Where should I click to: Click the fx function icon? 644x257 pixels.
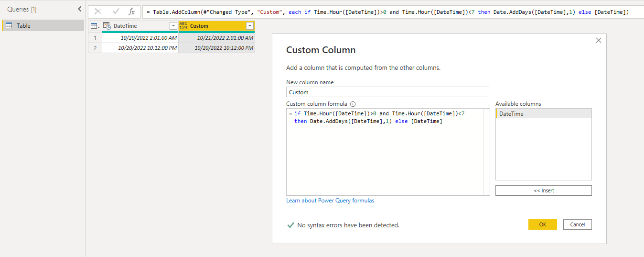tap(132, 11)
